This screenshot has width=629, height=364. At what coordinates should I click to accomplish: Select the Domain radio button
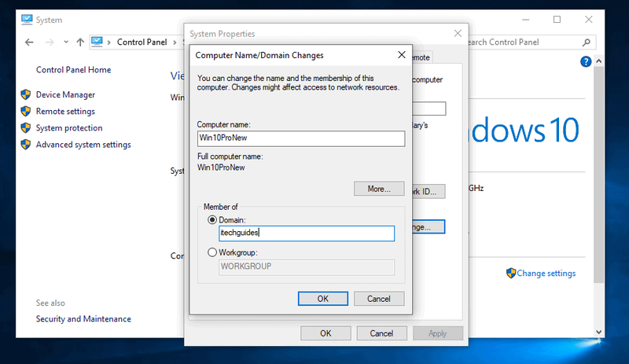(212, 220)
